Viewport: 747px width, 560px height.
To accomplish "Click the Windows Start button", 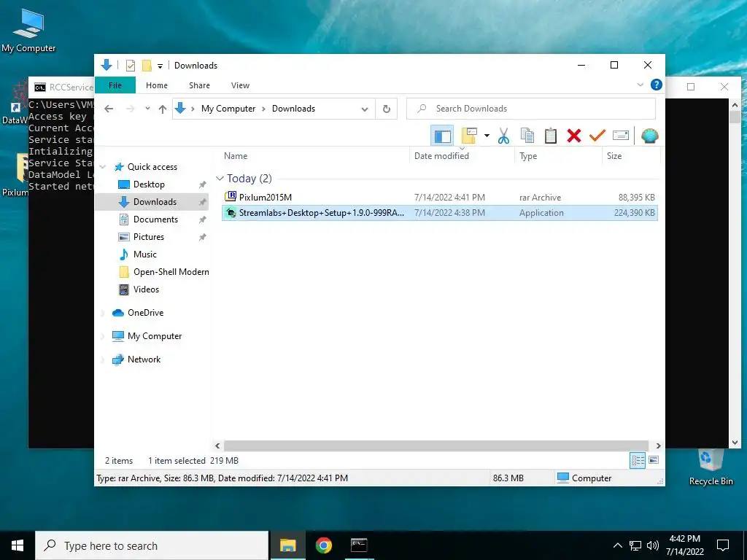I will [x=18, y=545].
